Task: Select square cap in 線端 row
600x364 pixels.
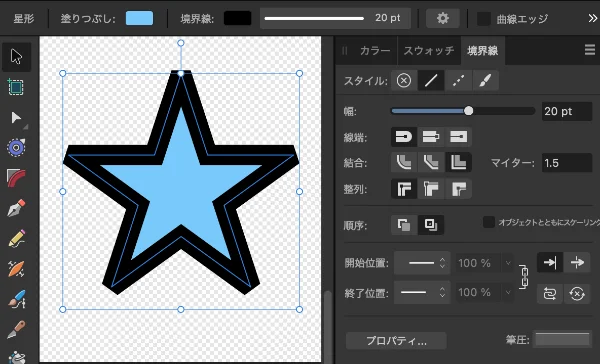Action: click(x=458, y=137)
